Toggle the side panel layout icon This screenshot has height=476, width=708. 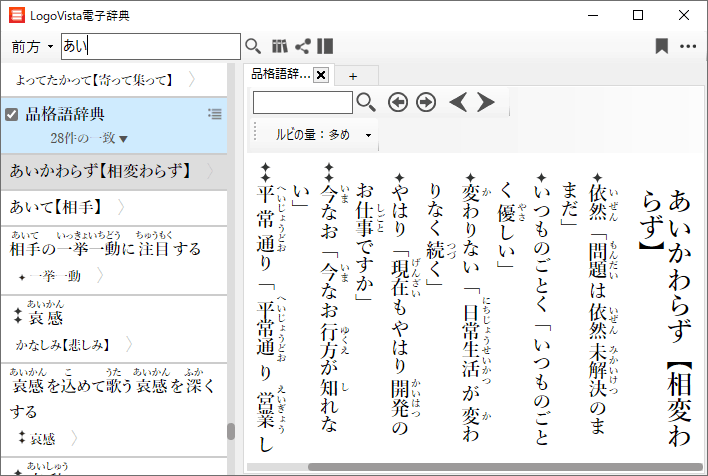tap(325, 46)
